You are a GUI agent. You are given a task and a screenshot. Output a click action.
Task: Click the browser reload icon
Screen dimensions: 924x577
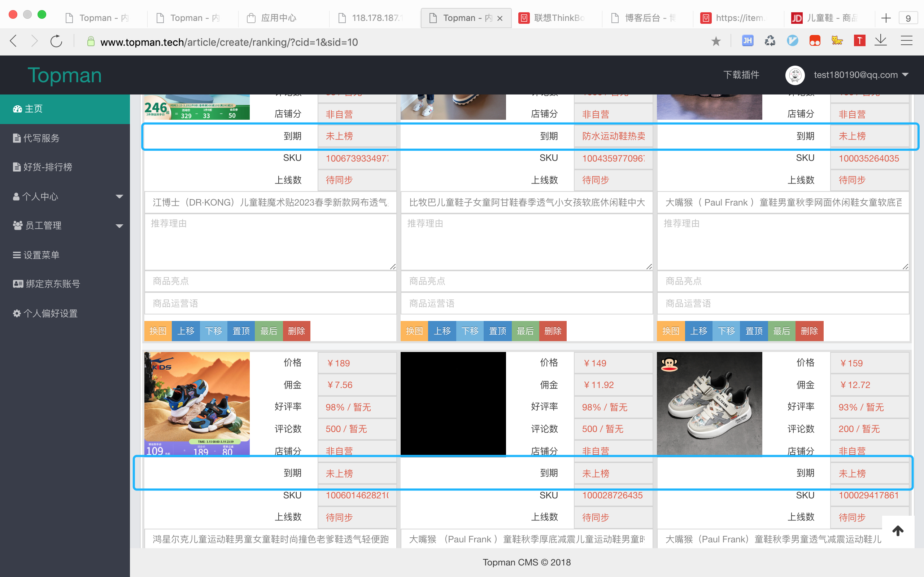click(56, 41)
